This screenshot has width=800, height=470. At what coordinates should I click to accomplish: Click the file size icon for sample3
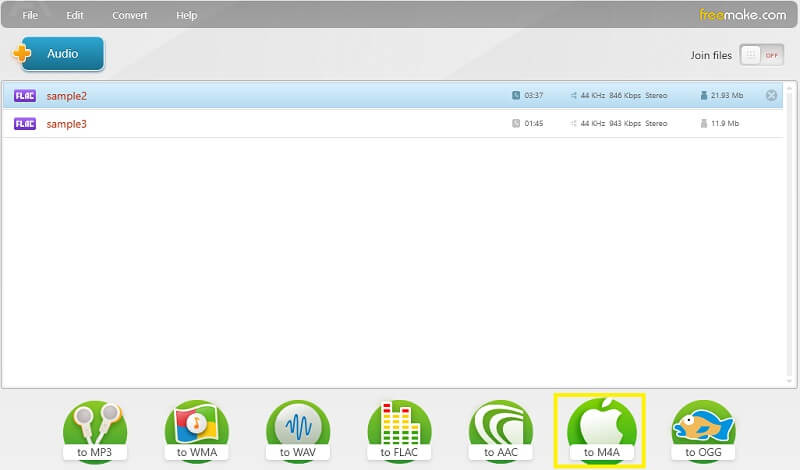[x=704, y=123]
